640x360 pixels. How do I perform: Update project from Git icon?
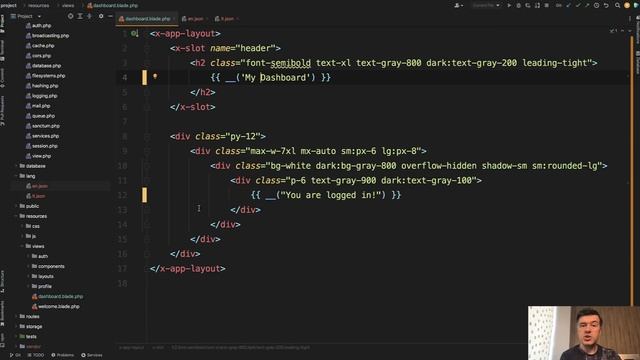(569, 5)
